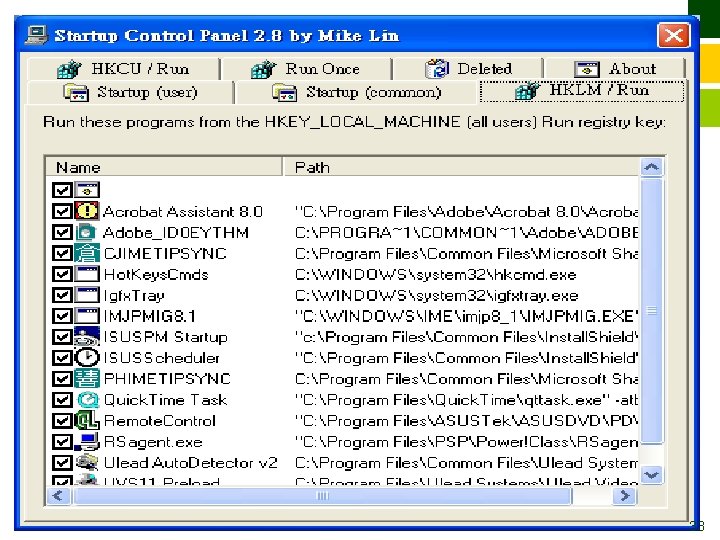Toggle the RSagent.exe checkbox
Screen dimensions: 720x540
click(x=62, y=441)
